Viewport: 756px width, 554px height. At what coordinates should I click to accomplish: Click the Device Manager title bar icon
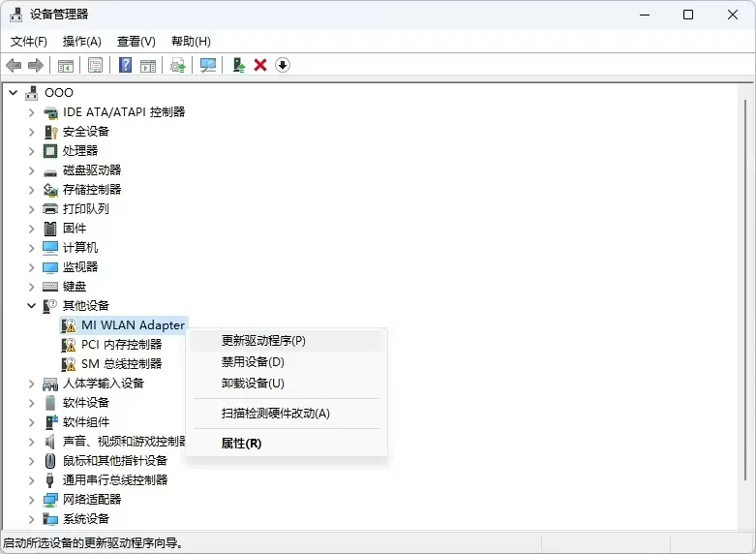pyautogui.click(x=15, y=15)
